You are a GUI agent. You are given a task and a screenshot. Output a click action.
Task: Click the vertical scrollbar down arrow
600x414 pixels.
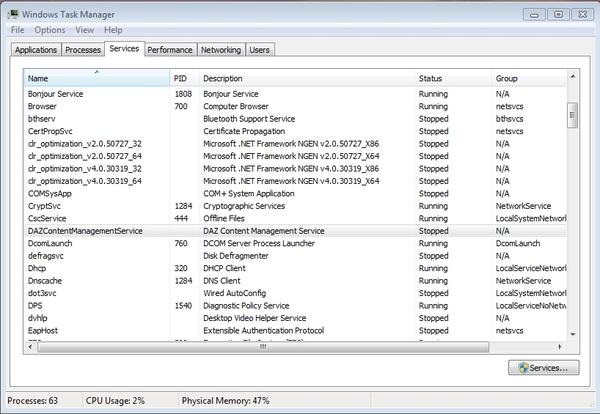(x=573, y=334)
